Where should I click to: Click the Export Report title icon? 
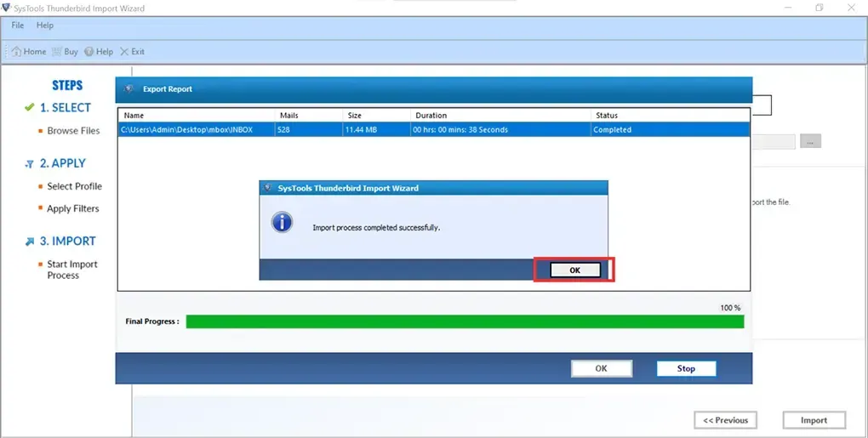(129, 89)
